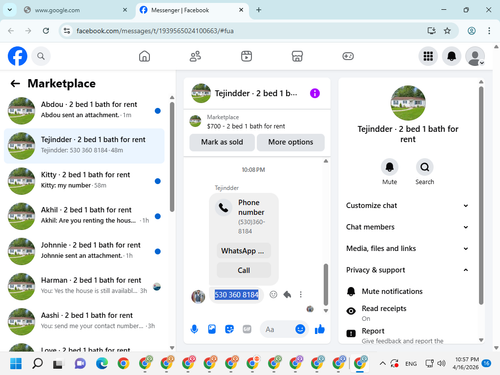This screenshot has height=375, width=500.
Task: Open more options for the 530 360 8184 message
Action: tap(301, 294)
